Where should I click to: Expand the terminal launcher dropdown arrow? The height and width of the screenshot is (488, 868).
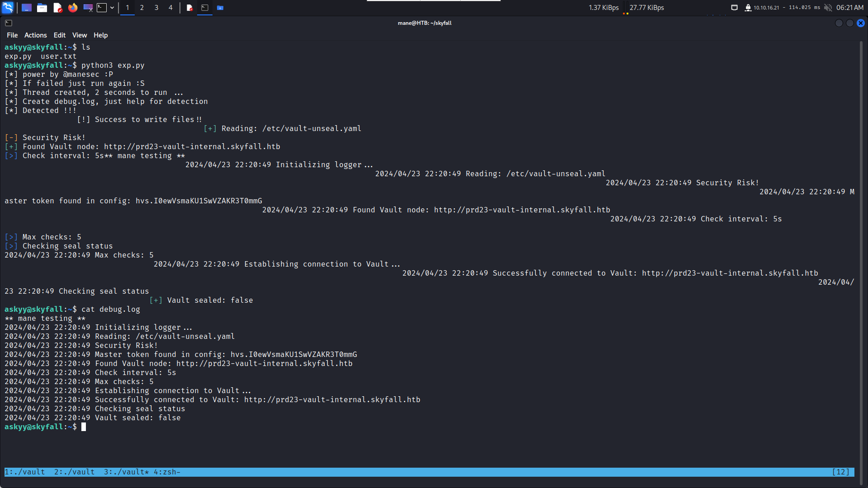(x=112, y=8)
